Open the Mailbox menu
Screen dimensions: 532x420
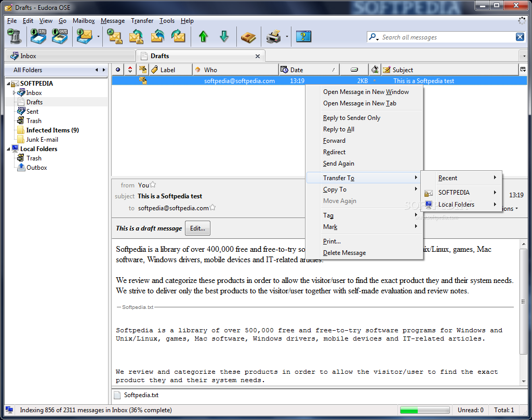click(x=84, y=21)
